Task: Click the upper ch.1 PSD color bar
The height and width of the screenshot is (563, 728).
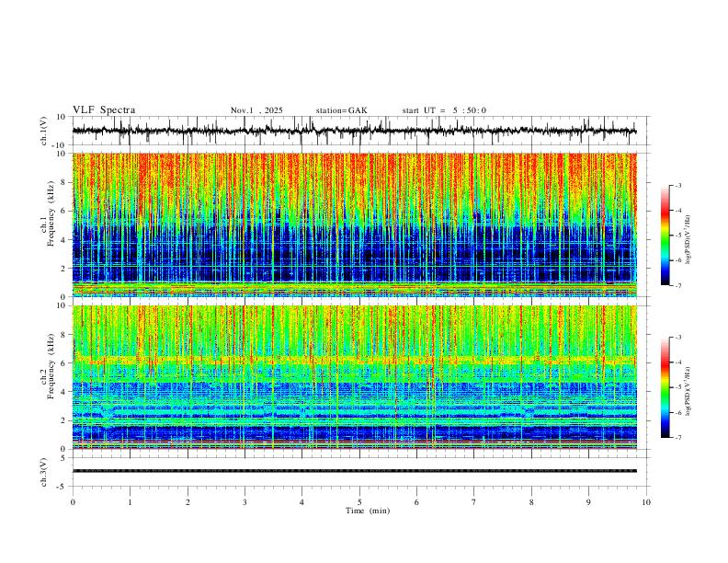Action: (665, 236)
